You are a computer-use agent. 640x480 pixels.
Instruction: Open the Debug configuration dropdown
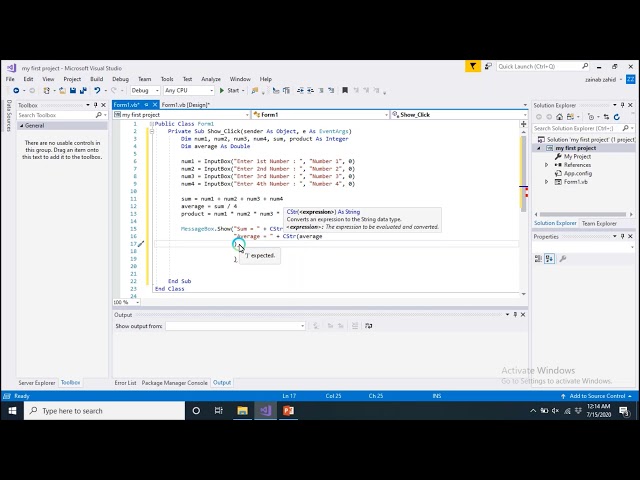tap(145, 90)
